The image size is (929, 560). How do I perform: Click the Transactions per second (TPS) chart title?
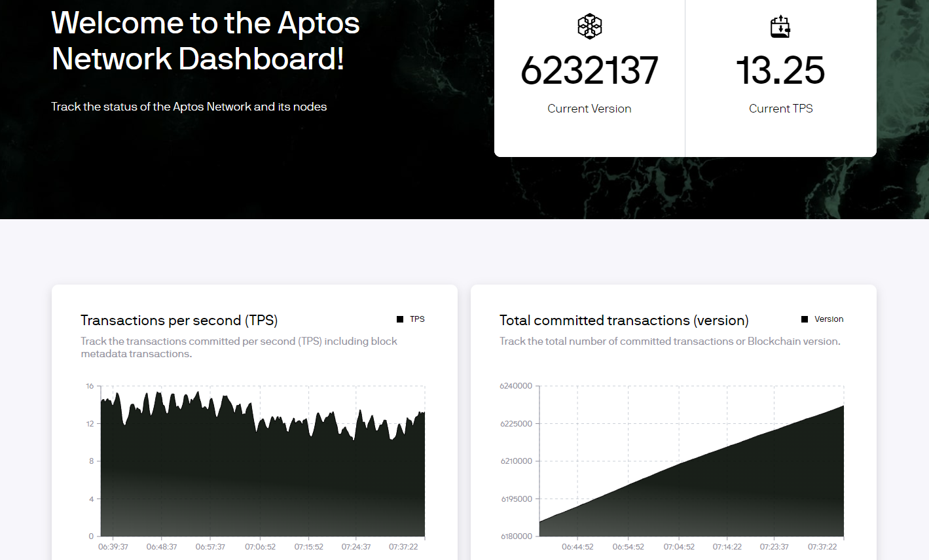[179, 321]
